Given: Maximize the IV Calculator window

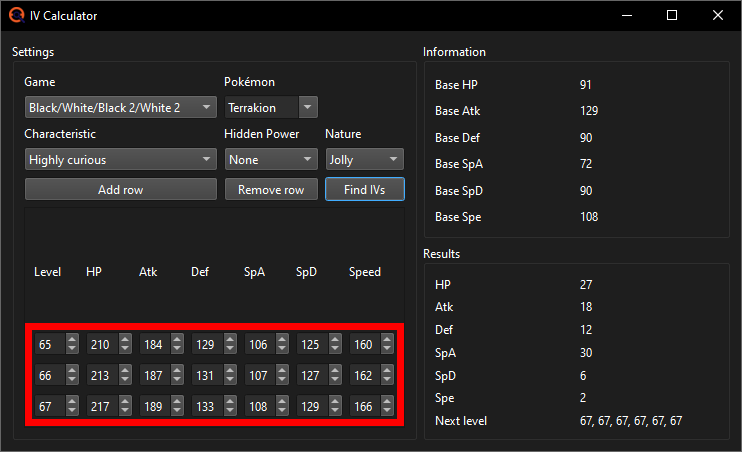Looking at the screenshot, I should click(x=672, y=16).
